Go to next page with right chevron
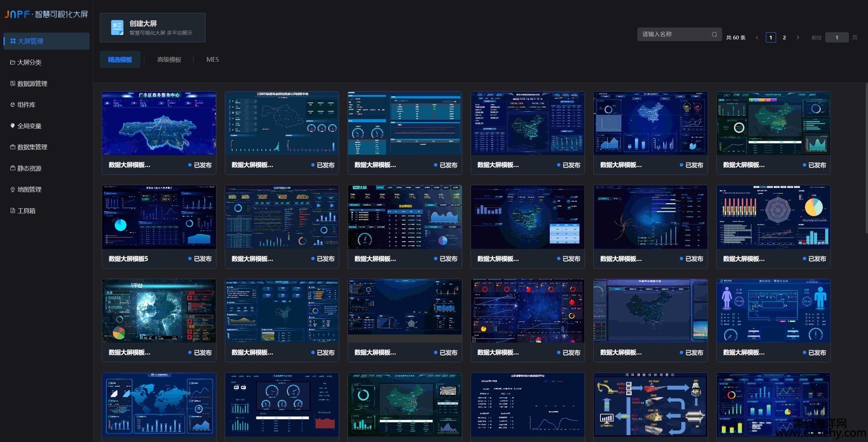Screen dimensions: 868x442 798,38
